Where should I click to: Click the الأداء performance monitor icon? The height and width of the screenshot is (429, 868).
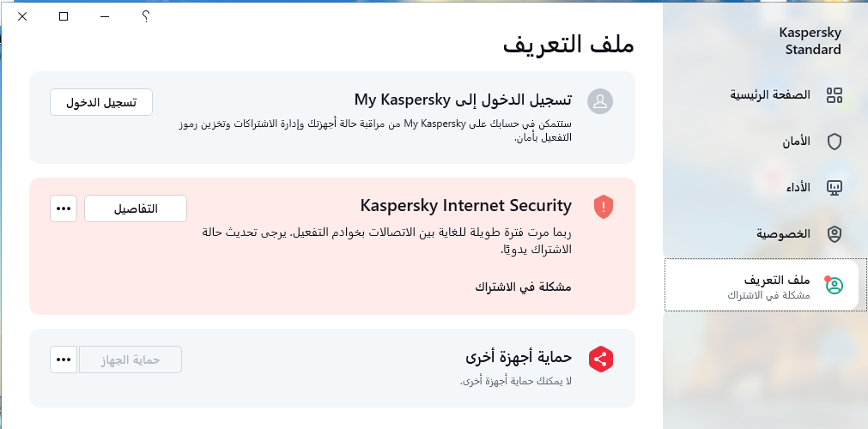pyautogui.click(x=834, y=188)
